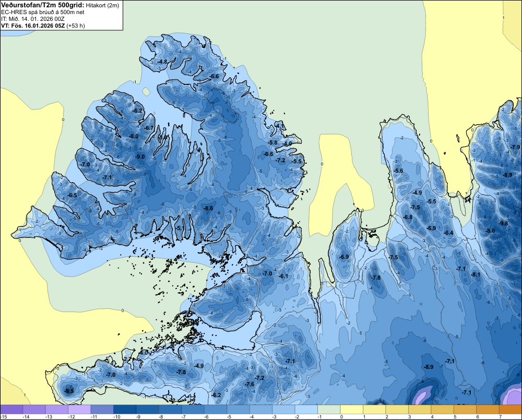Click the -9 to -8 legend swatch
The width and height of the screenshot is (522, 420).
(x=148, y=410)
